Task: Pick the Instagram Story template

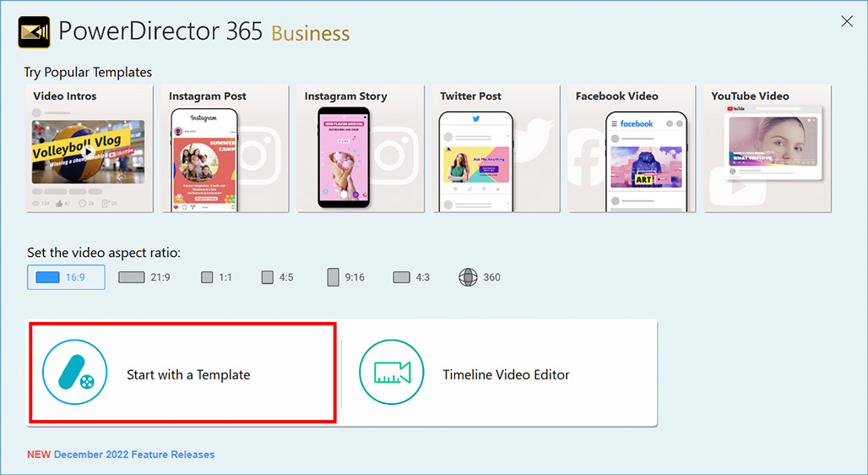Action: [x=361, y=149]
